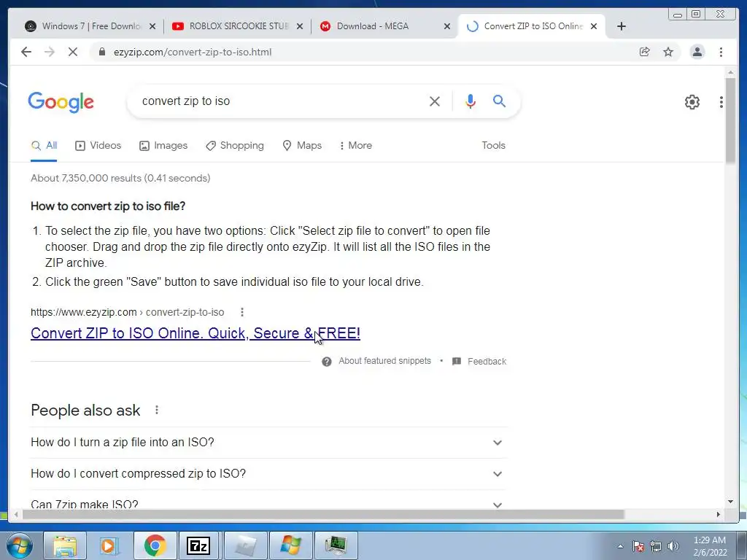
Task: Show hidden system tray icons arrow
Action: [x=620, y=547]
